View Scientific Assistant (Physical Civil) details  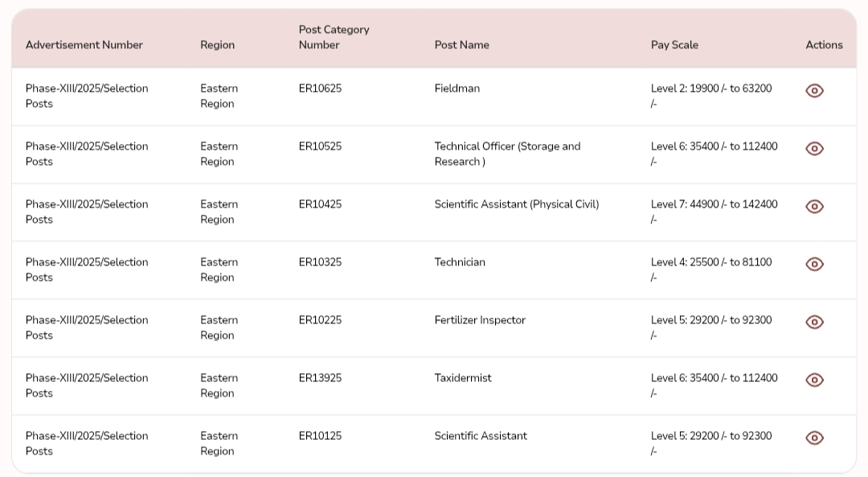[x=814, y=206]
